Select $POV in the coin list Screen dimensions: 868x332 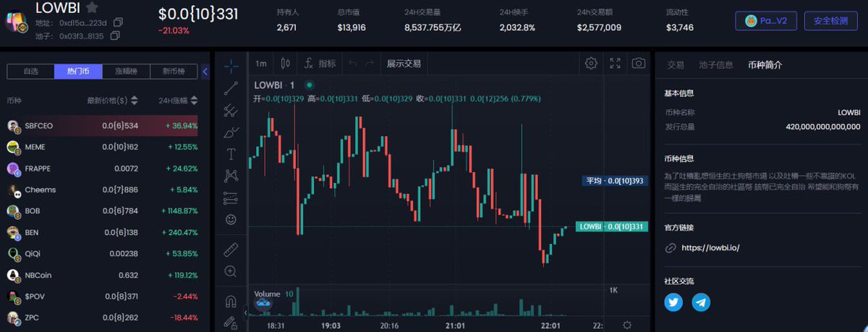103,297
